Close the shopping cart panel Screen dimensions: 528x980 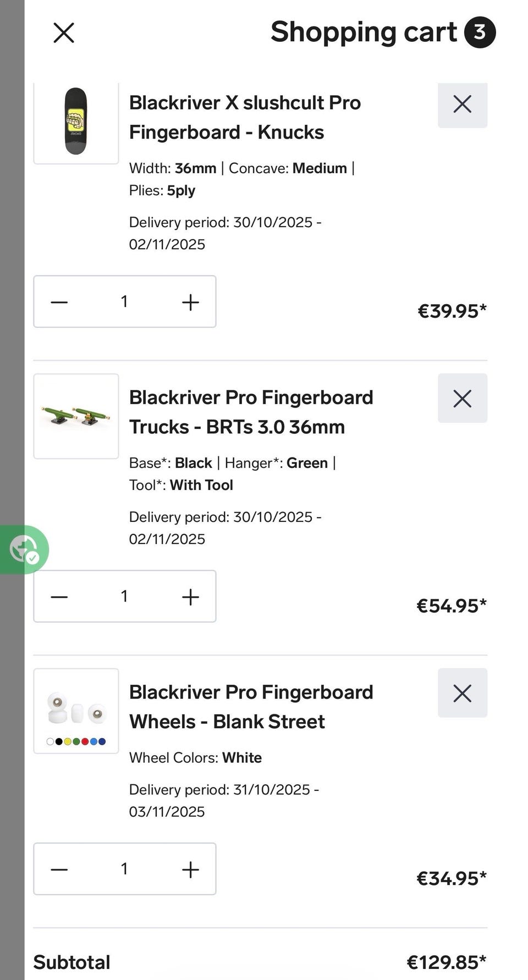click(x=64, y=33)
